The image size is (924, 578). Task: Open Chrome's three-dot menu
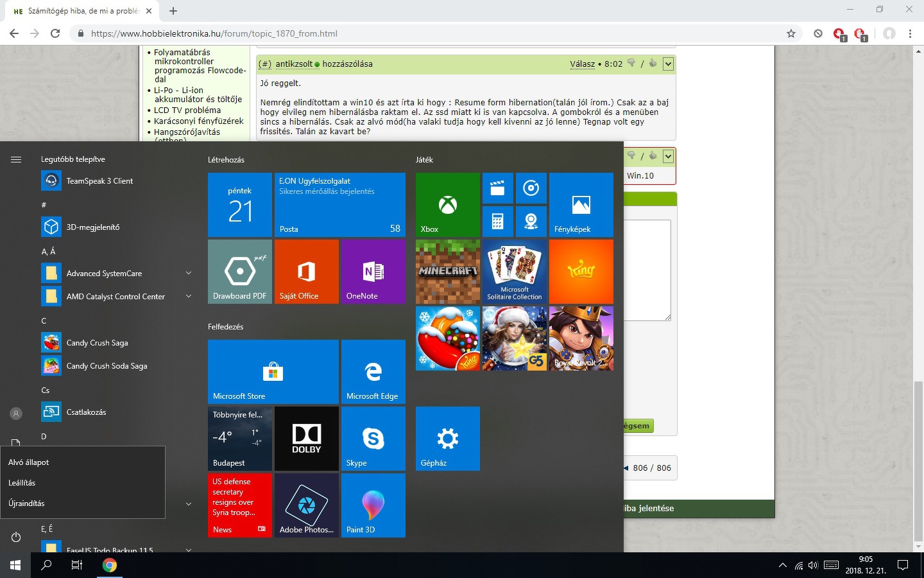pos(910,33)
